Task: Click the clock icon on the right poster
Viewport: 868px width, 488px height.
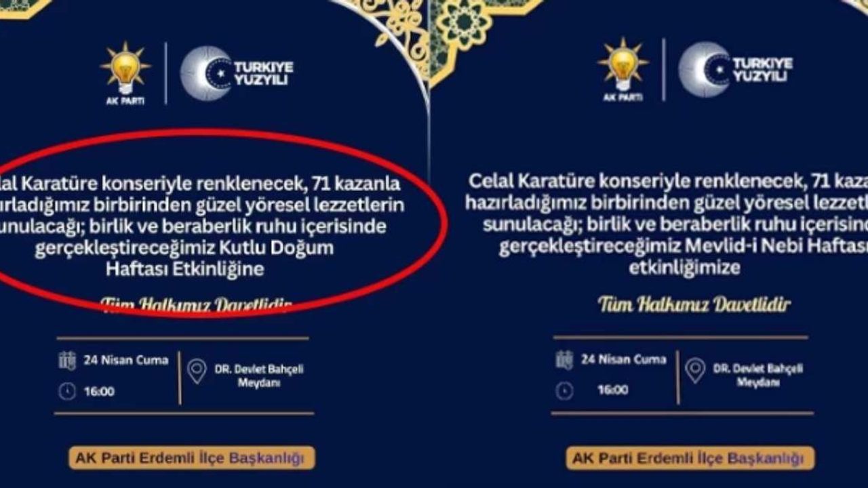Action: point(564,390)
